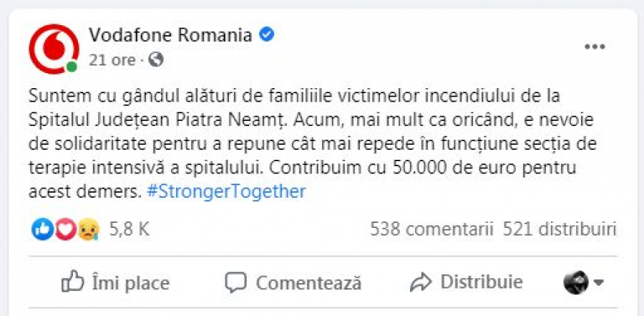This screenshot has width=644, height=316.
Task: Click the post text about Piatra Neamț
Action: (x=312, y=144)
